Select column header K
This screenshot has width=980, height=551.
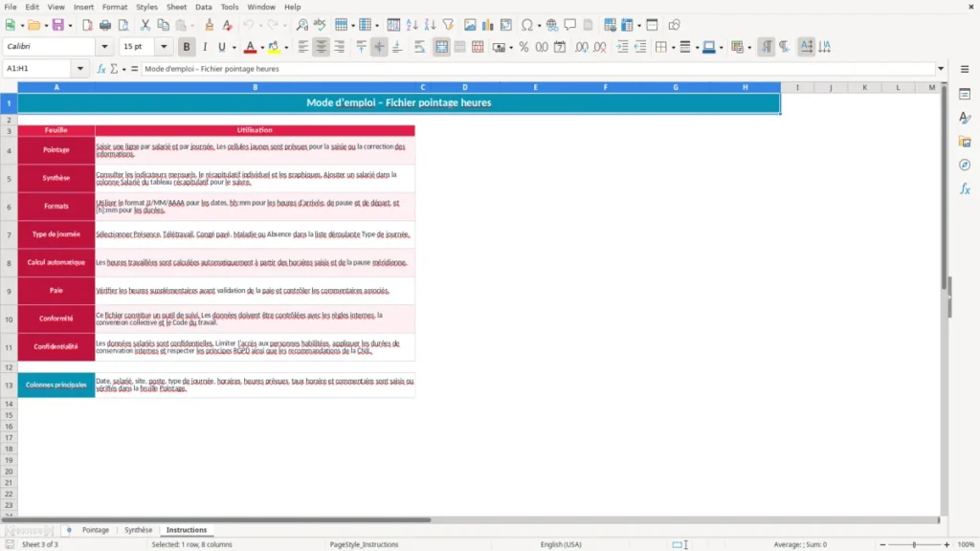(865, 87)
